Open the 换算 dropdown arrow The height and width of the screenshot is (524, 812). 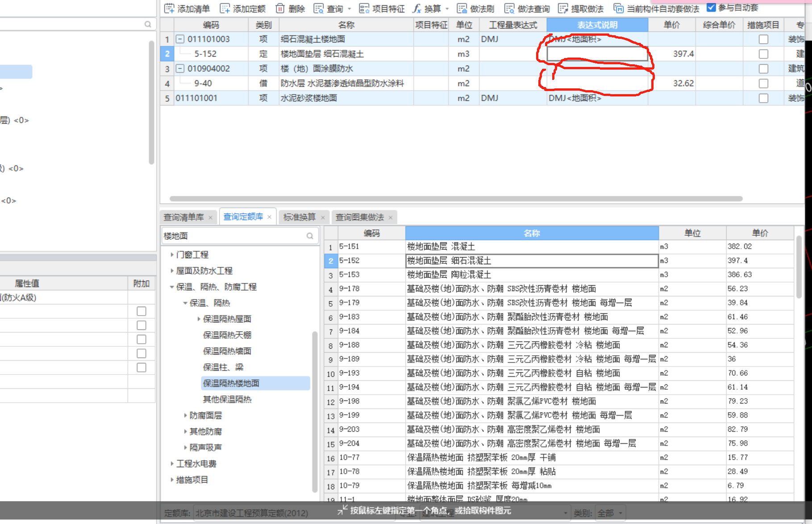click(x=447, y=9)
